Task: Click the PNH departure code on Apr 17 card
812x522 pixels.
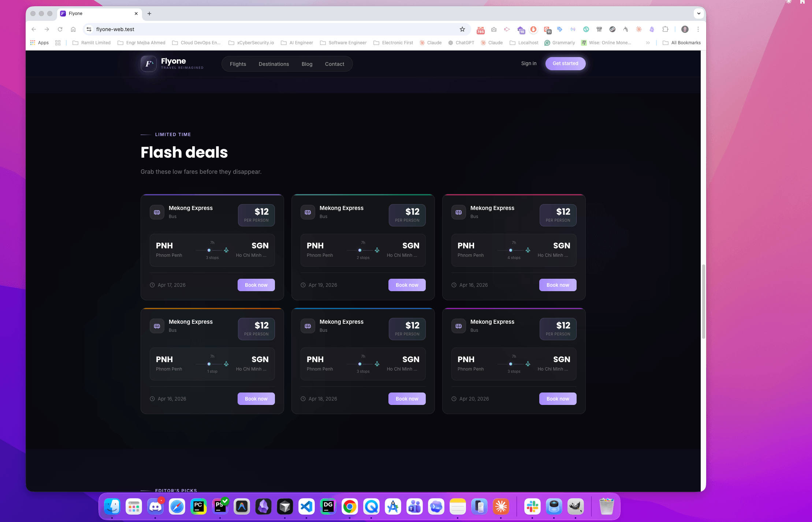Action: coord(164,245)
